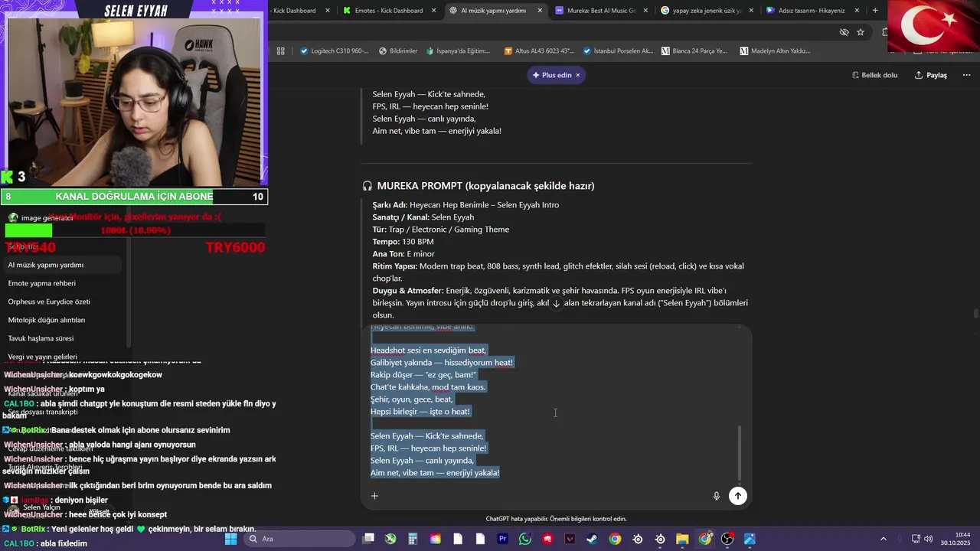This screenshot has width=980, height=551.
Task: Open Task View from taskbar
Action: click(x=368, y=539)
